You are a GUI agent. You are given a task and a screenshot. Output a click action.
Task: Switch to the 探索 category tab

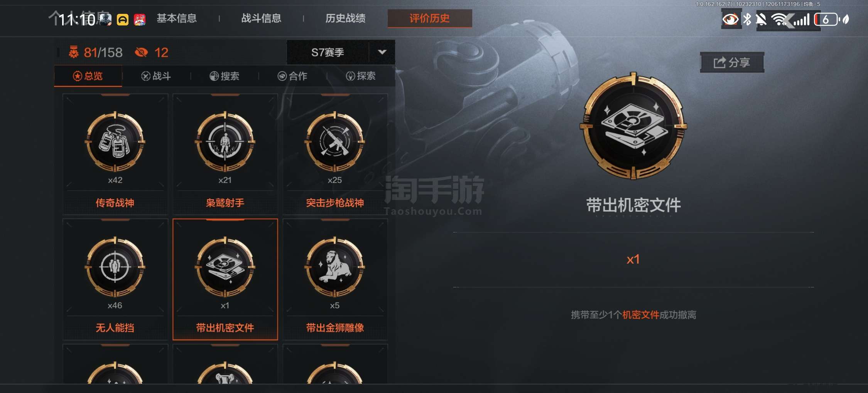(361, 76)
